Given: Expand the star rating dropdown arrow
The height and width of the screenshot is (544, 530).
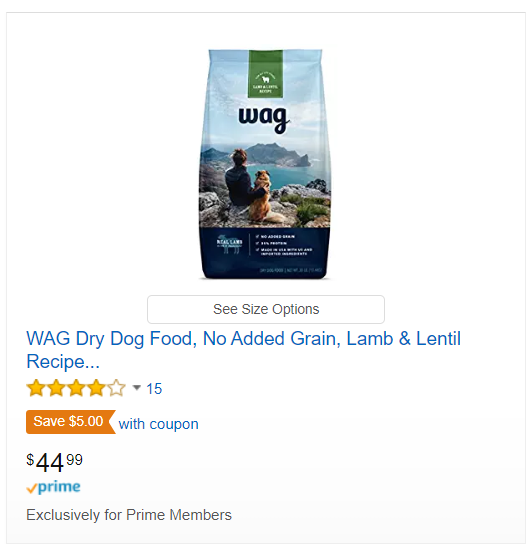Looking at the screenshot, I should (137, 388).
